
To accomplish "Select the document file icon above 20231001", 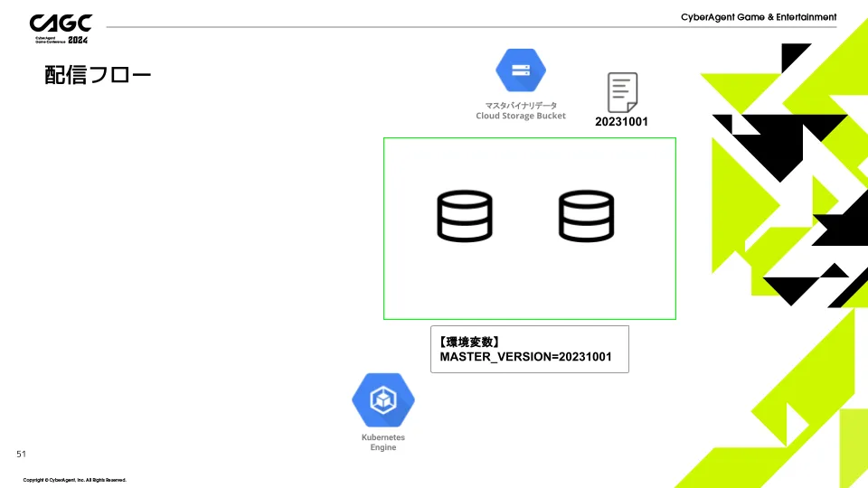I will [x=621, y=93].
